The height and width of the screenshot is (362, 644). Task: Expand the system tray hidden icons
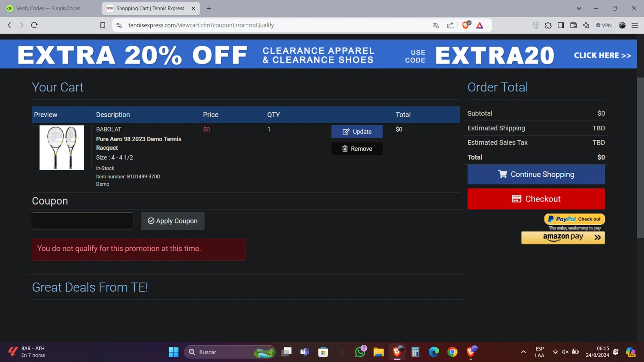click(523, 352)
